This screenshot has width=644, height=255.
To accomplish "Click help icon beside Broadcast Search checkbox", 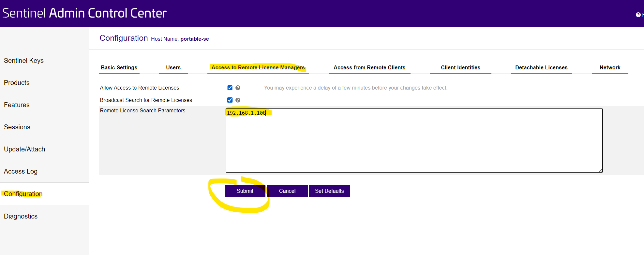I will tap(238, 100).
